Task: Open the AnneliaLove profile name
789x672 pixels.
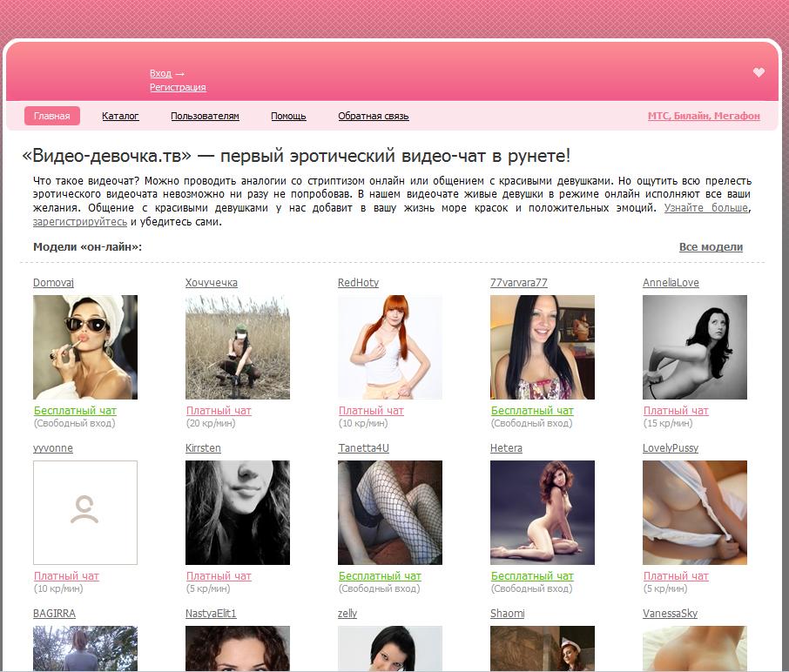Action: [x=671, y=283]
